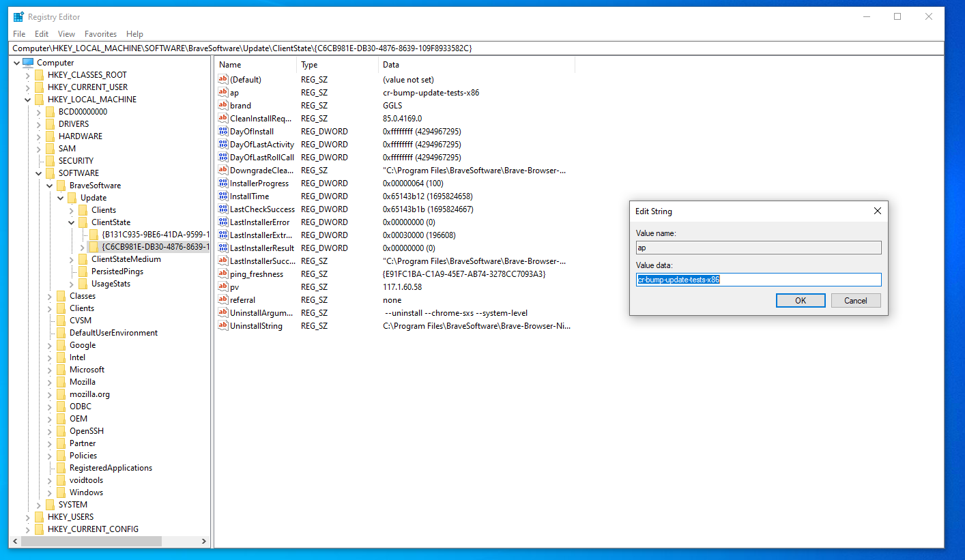This screenshot has height=560, width=965.
Task: Select the string icon beside brand
Action: pyautogui.click(x=223, y=105)
